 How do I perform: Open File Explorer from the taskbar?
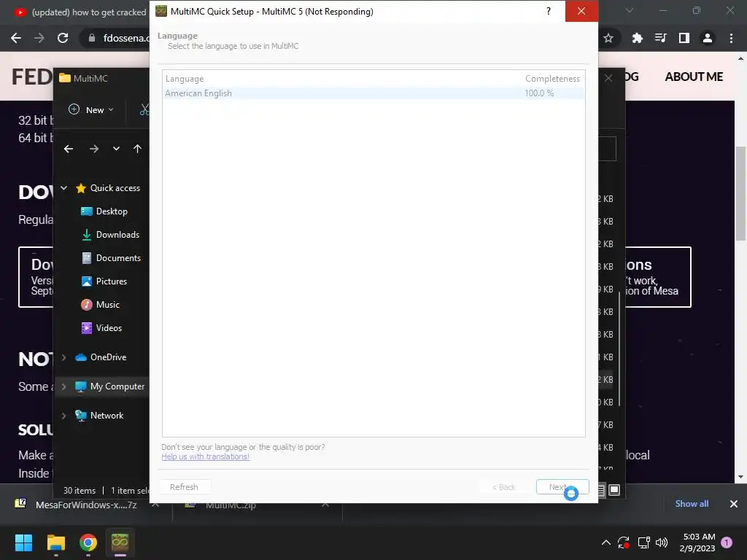(x=56, y=542)
